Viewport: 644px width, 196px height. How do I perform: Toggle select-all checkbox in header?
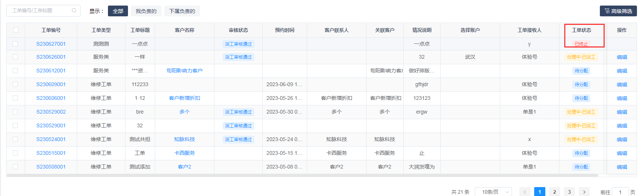pyautogui.click(x=16, y=30)
